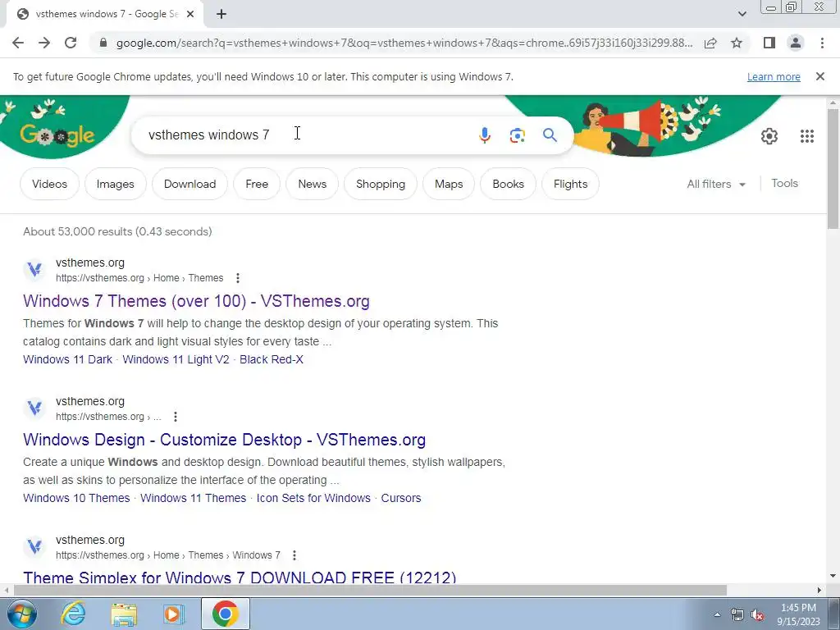Open the Black Red-X sitelink
Viewport: 840px width, 630px height.
click(271, 359)
